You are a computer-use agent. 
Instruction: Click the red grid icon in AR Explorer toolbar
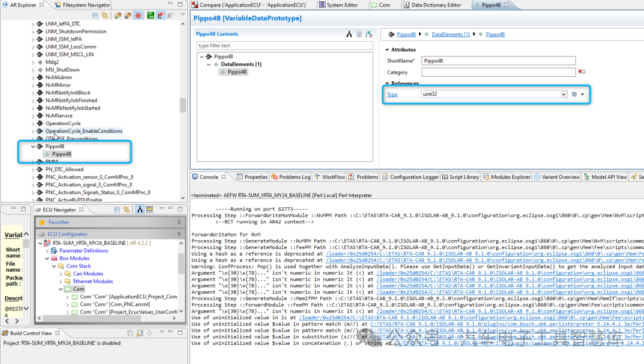(x=138, y=15)
